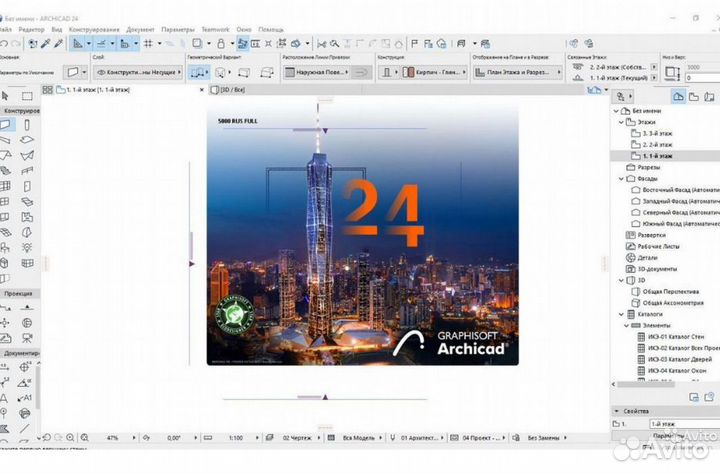Open the Без Замены overrides button
This screenshot has width=720, height=474.
[544, 438]
